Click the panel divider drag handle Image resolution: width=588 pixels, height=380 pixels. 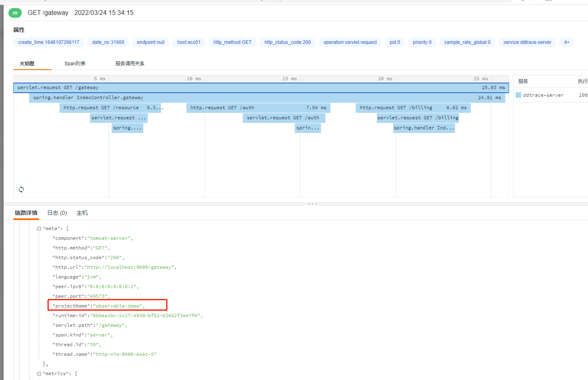313,203
